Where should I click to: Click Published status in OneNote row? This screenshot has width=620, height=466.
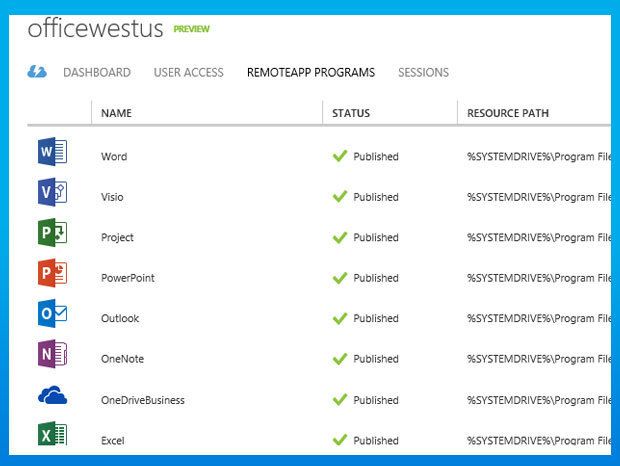click(x=376, y=359)
